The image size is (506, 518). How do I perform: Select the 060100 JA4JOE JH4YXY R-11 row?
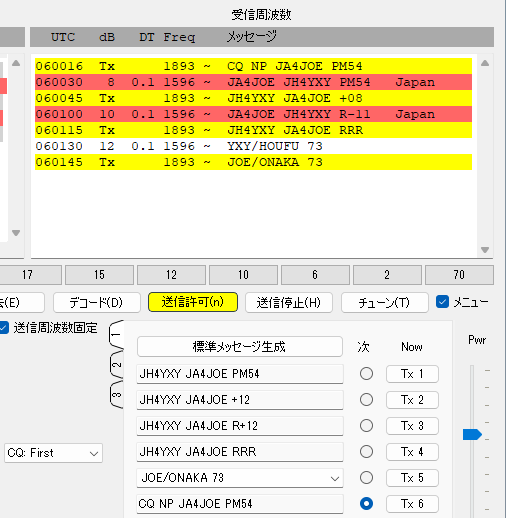pos(253,114)
